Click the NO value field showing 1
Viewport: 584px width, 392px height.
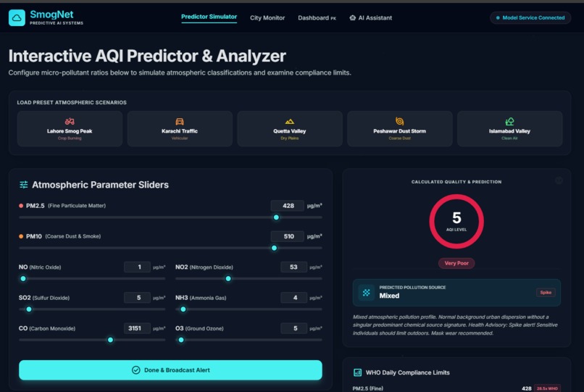(x=137, y=267)
